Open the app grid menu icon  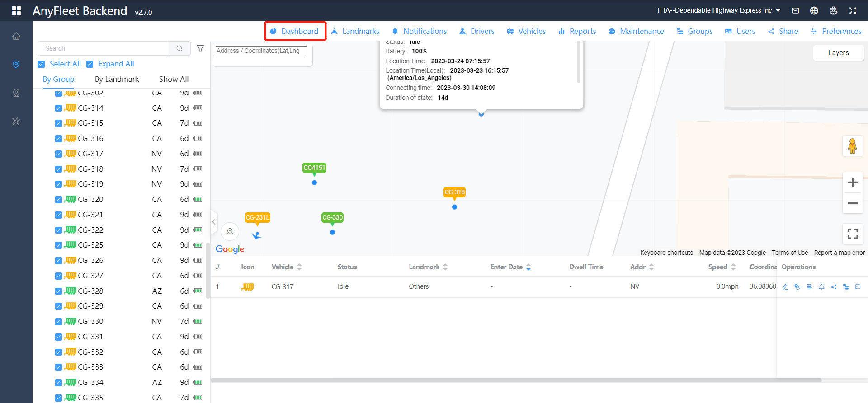(x=16, y=10)
